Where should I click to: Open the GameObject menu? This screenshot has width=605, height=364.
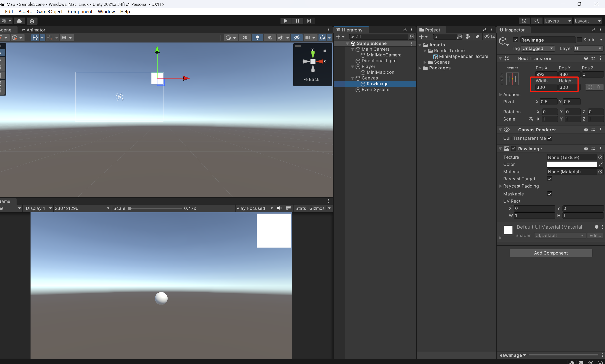coord(50,12)
